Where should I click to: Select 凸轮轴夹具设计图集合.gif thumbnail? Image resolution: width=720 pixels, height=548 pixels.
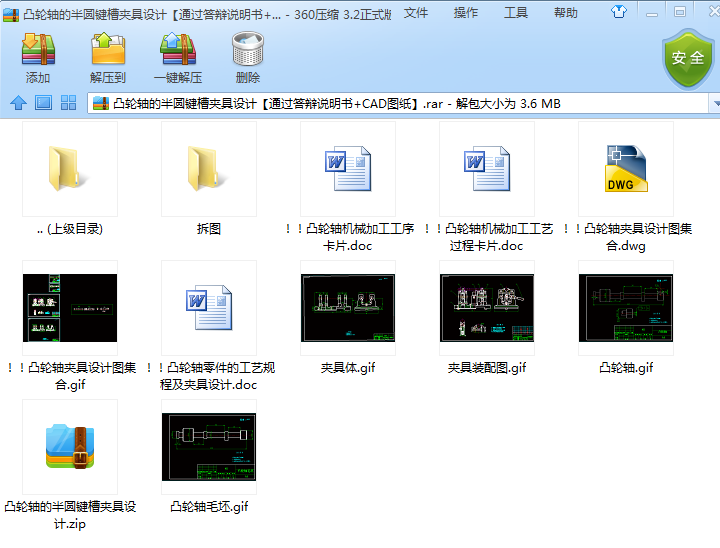tap(70, 308)
